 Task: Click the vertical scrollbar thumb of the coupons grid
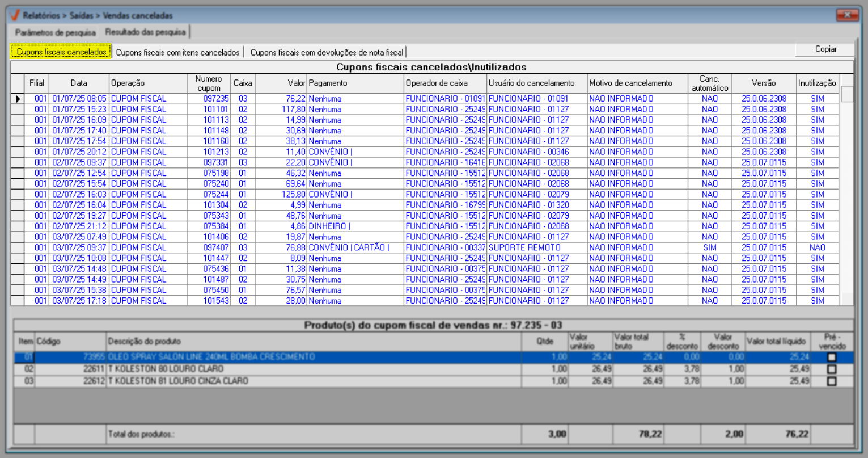(846, 94)
